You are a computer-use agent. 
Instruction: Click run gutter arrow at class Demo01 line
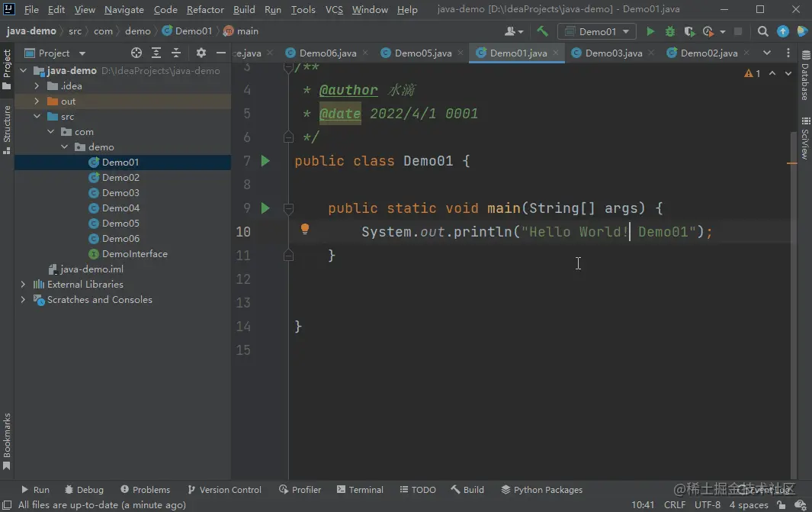[x=265, y=161]
